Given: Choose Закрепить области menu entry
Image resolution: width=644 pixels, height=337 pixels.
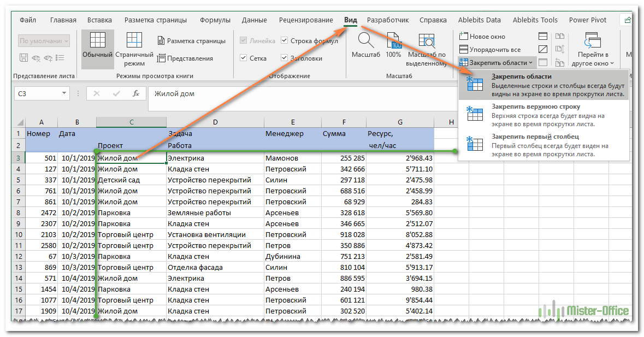Looking at the screenshot, I should click(x=544, y=85).
